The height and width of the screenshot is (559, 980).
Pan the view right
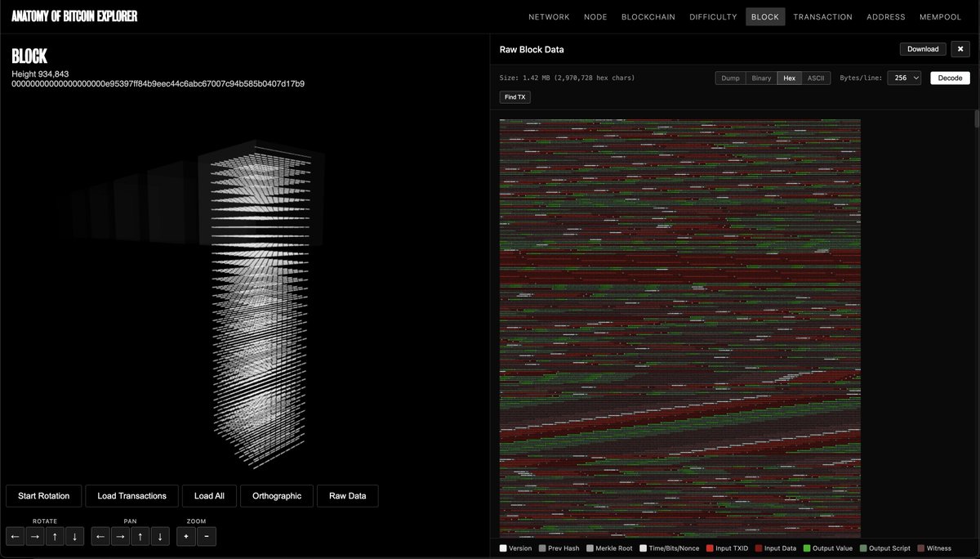coord(120,536)
